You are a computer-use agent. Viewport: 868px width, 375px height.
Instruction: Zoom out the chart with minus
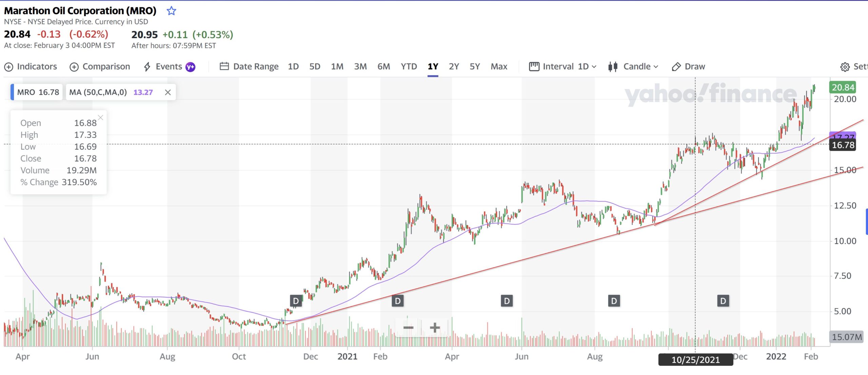point(408,328)
